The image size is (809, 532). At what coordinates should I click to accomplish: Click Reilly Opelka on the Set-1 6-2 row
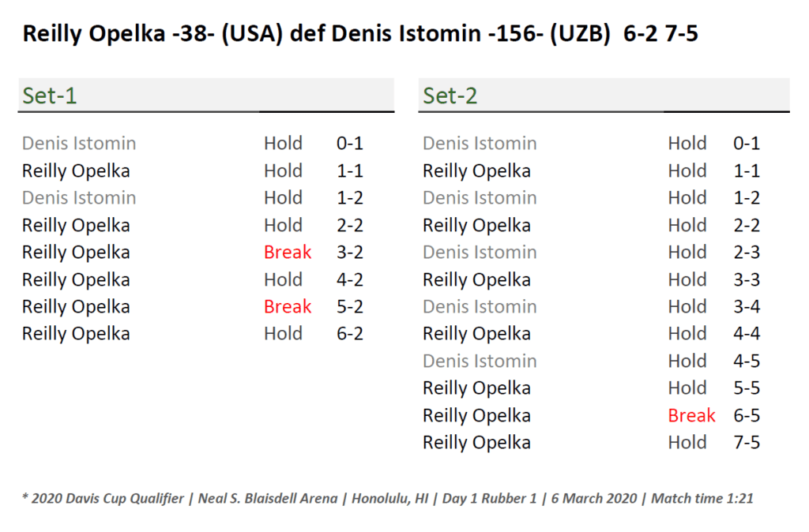coord(76,334)
